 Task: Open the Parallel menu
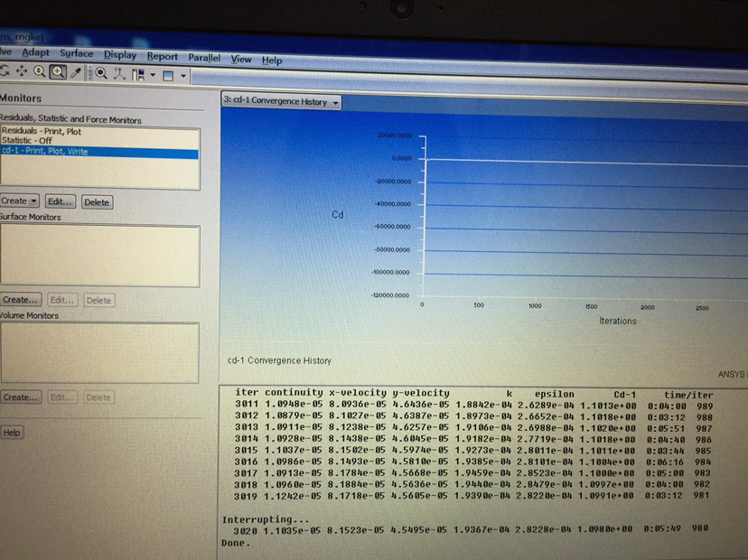click(204, 58)
